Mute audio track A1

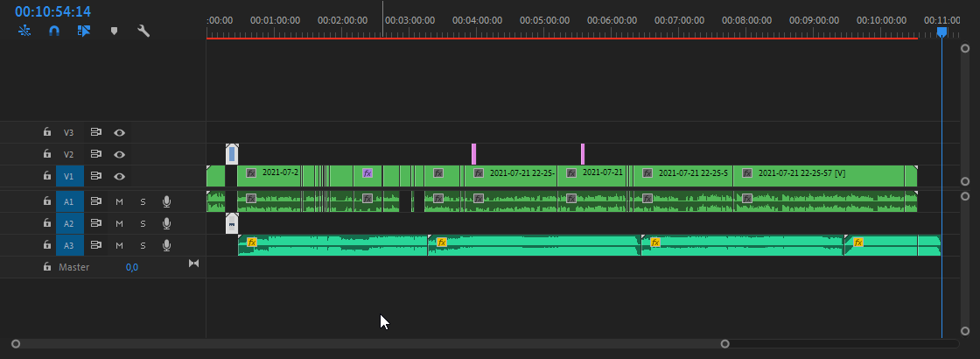coord(120,201)
